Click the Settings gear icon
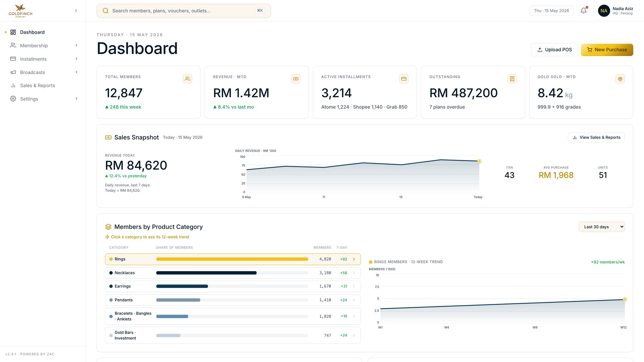The width and height of the screenshot is (644, 362). (x=13, y=99)
